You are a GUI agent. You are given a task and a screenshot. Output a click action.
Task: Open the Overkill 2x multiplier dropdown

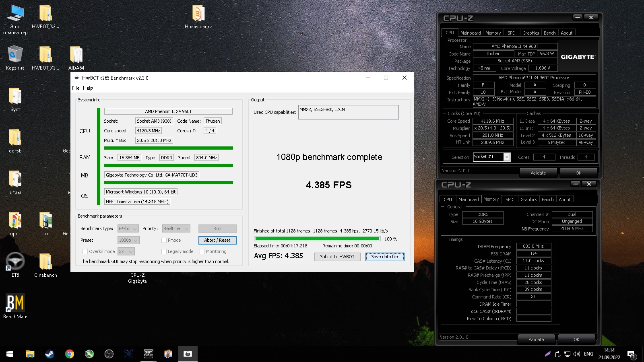(126, 251)
